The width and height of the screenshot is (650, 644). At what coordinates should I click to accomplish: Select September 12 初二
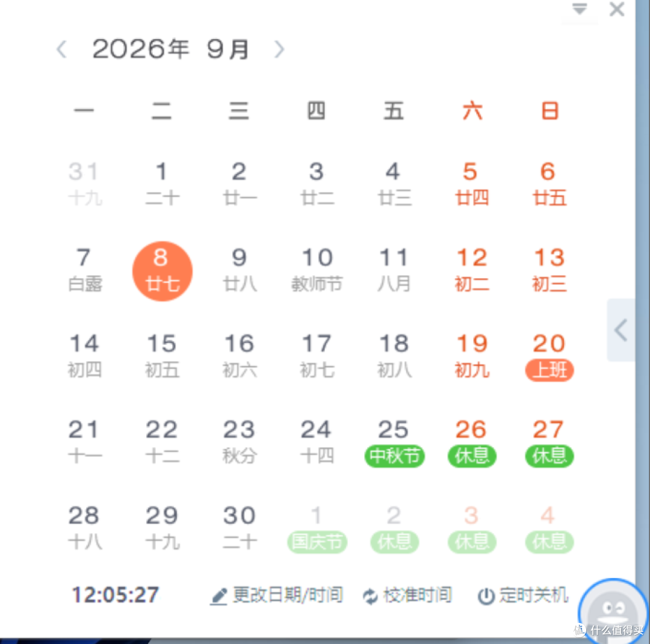click(472, 270)
